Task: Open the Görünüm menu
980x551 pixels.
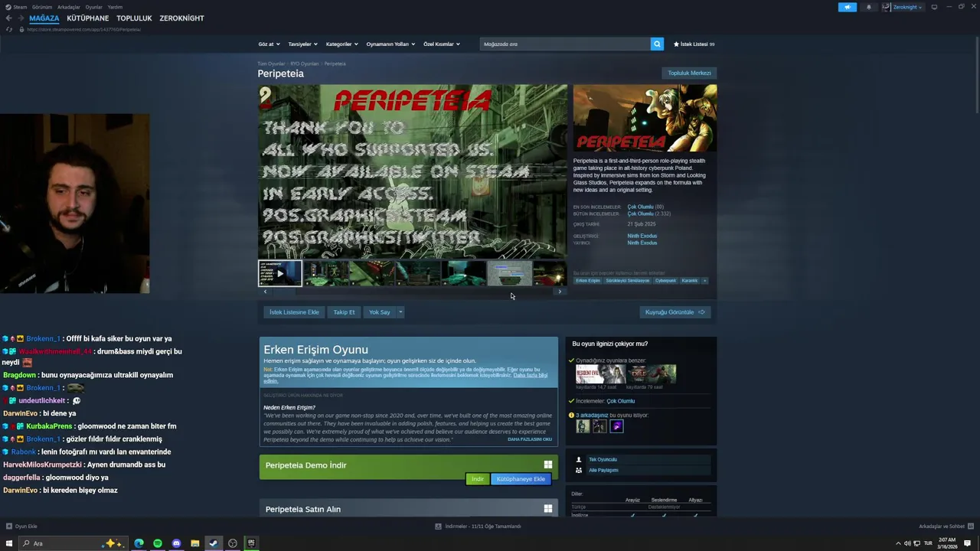Action: [x=43, y=7]
